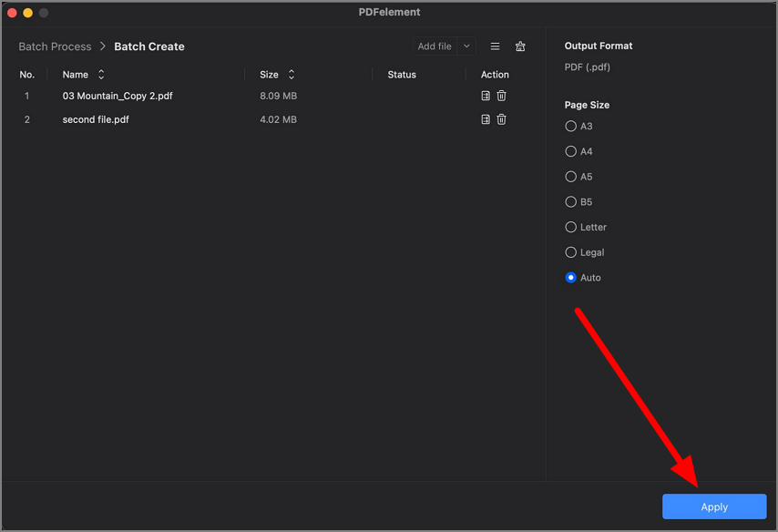
Task: Minimize the window with the yellow button
Action: [x=27, y=13]
